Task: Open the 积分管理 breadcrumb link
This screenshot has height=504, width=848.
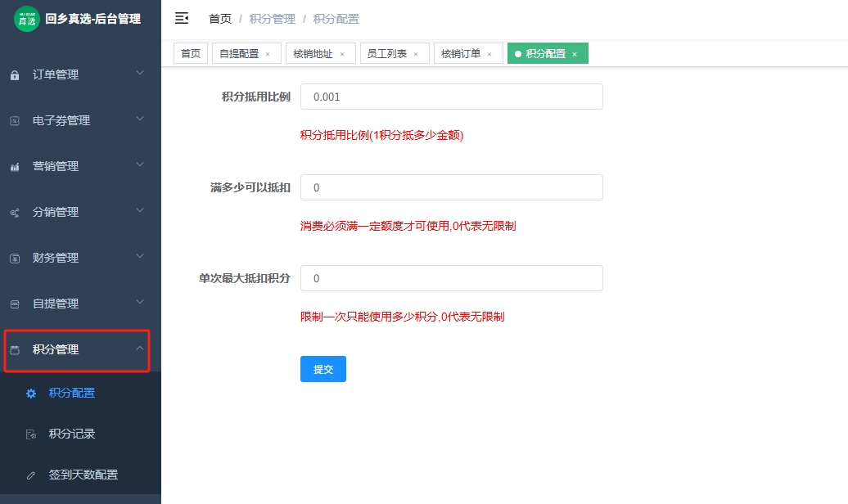Action: tap(272, 18)
